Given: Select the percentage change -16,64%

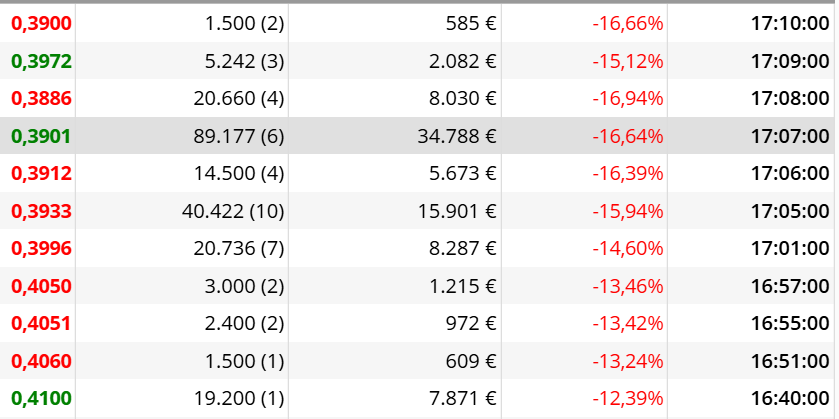Looking at the screenshot, I should tap(628, 136).
